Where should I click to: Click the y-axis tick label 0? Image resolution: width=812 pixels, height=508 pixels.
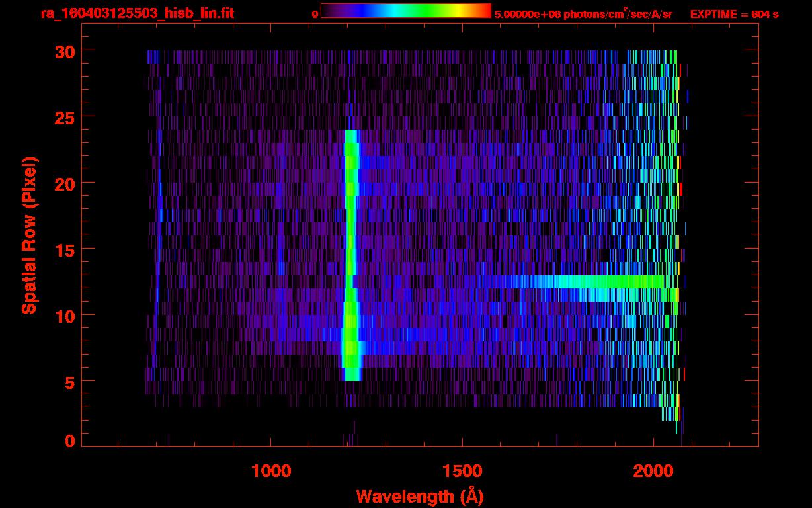pyautogui.click(x=69, y=441)
